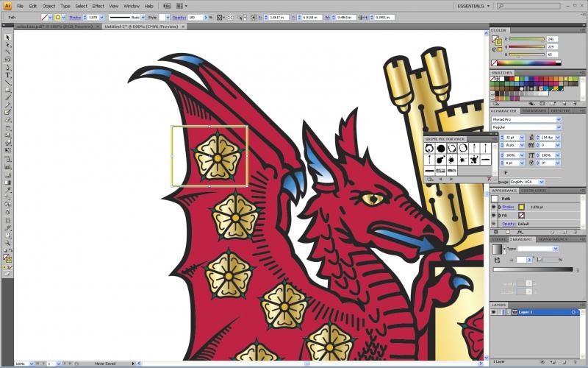Close the Grime Vector Pack panel
This screenshot has height=368, width=588.
tap(496, 134)
